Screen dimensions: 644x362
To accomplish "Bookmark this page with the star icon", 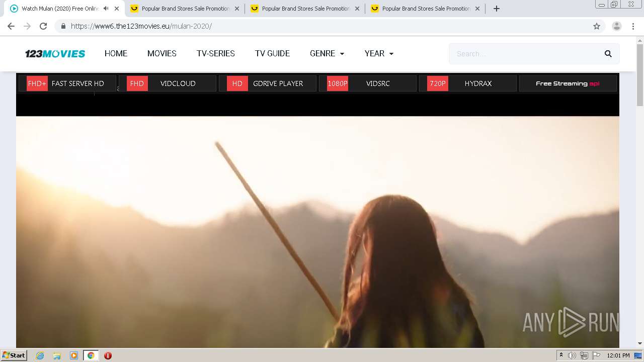I will pyautogui.click(x=597, y=26).
